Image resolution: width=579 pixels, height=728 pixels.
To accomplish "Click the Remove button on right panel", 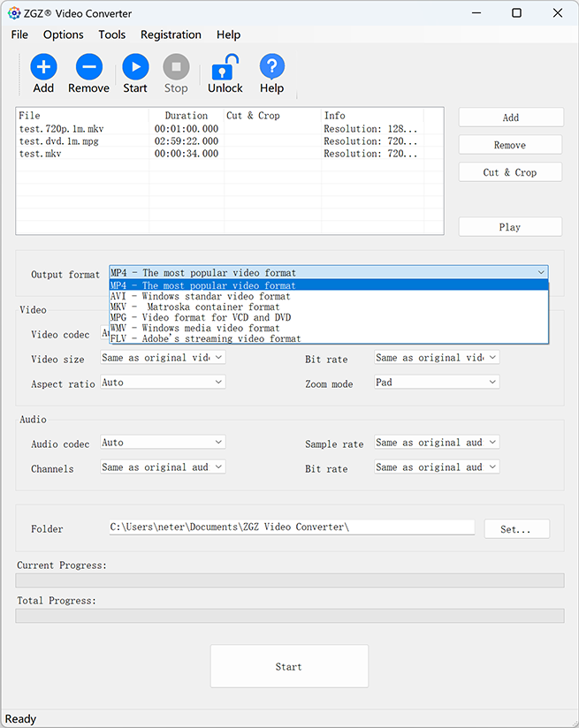I will [510, 145].
